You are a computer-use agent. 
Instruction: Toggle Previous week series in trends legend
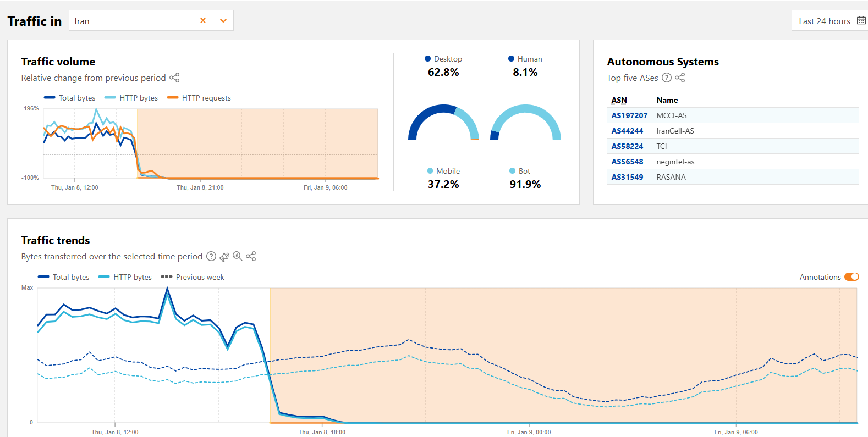(x=193, y=277)
